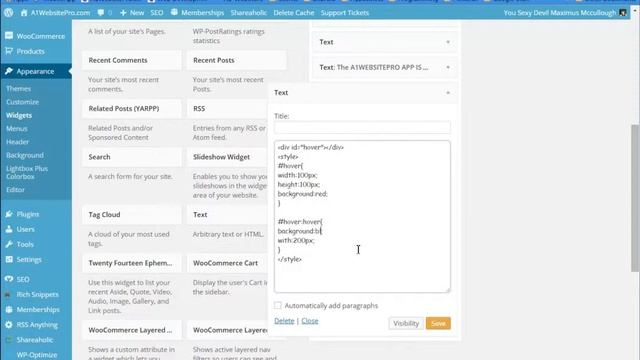Image resolution: width=640 pixels, height=360 pixels.
Task: Click the "</style>" line in textarea
Action: [x=289, y=259]
